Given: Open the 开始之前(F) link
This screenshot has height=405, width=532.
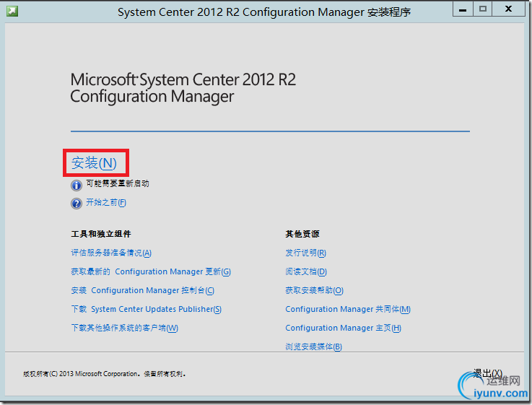Looking at the screenshot, I should point(106,202).
